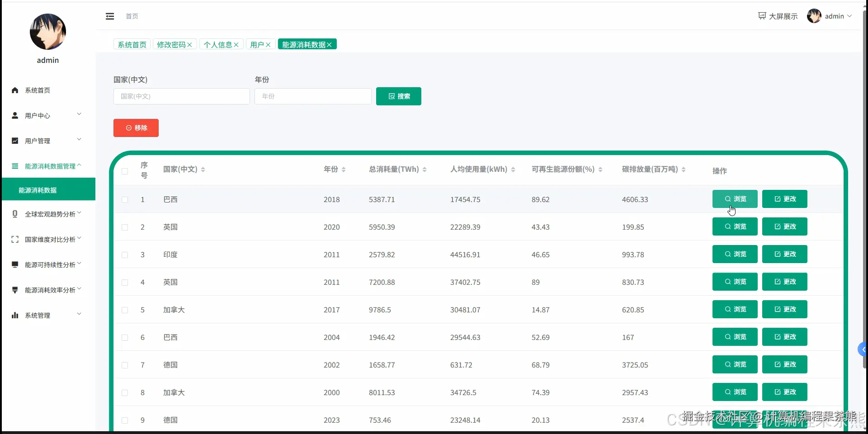This screenshot has width=868, height=434.
Task: Sort the table by 年份 column
Action: point(344,170)
